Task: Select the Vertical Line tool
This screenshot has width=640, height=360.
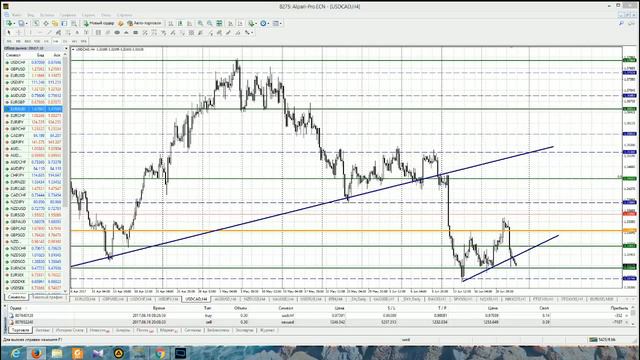Action: pos(30,33)
